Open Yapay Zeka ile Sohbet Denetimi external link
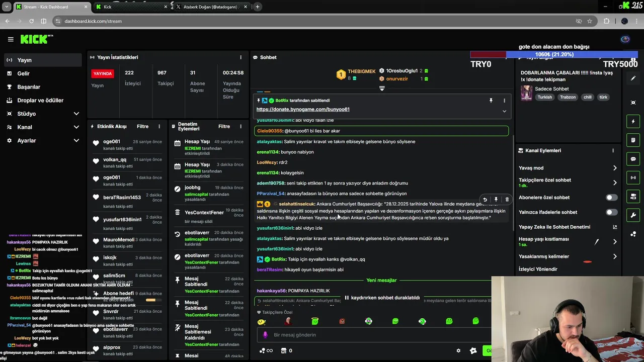Viewport: 644px width, 362px height. (615, 227)
